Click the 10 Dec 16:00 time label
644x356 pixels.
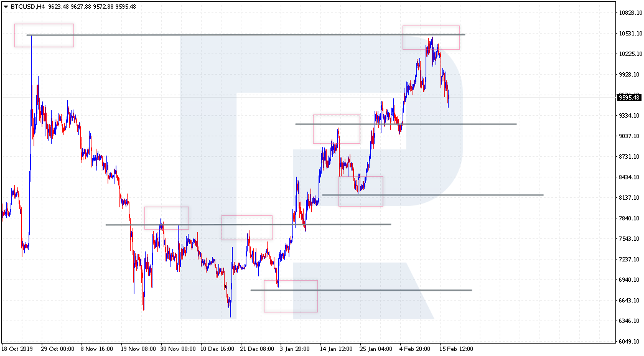(x=217, y=349)
